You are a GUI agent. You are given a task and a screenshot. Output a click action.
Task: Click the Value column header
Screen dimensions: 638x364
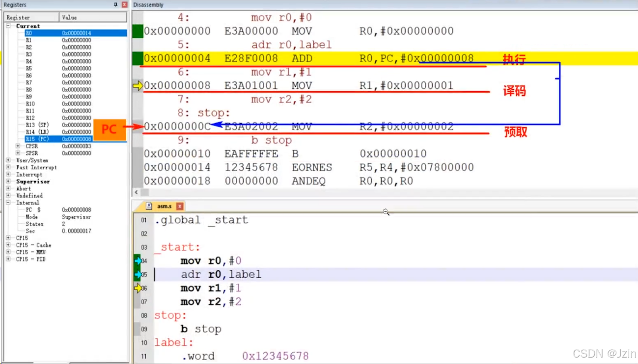pyautogui.click(x=93, y=17)
